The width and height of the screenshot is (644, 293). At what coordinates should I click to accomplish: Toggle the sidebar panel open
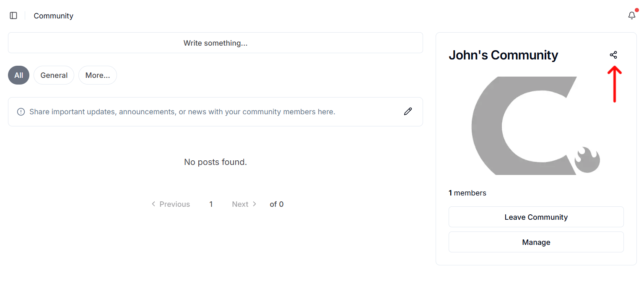coord(13,15)
